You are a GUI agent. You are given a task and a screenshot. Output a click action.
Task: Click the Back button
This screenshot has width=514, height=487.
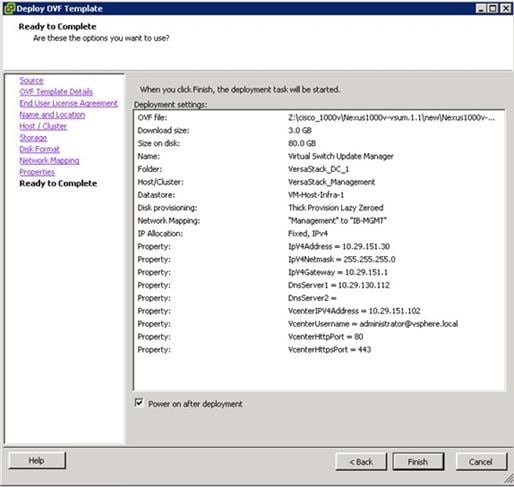[361, 462]
